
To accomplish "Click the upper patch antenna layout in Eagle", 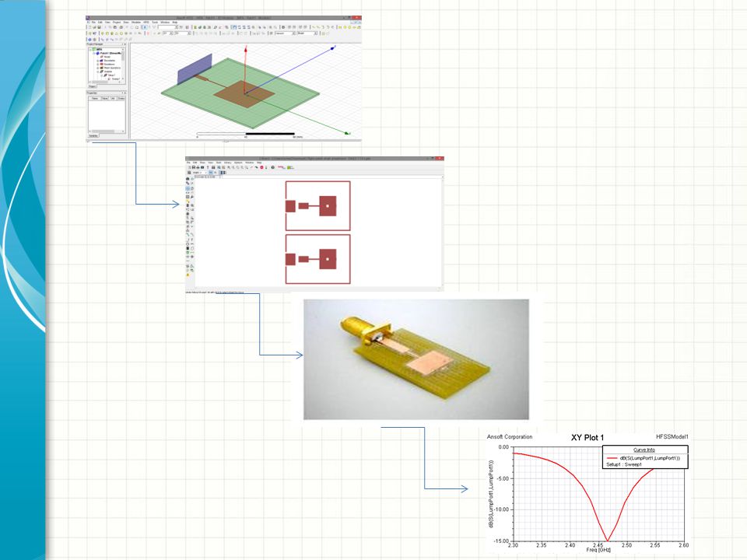I will tap(317, 205).
